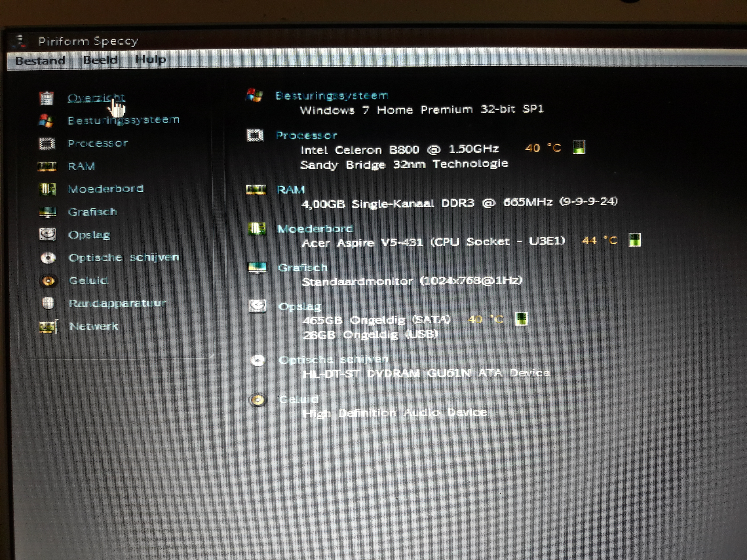Click the Geluid heading in summary
The height and width of the screenshot is (560, 747).
[299, 399]
